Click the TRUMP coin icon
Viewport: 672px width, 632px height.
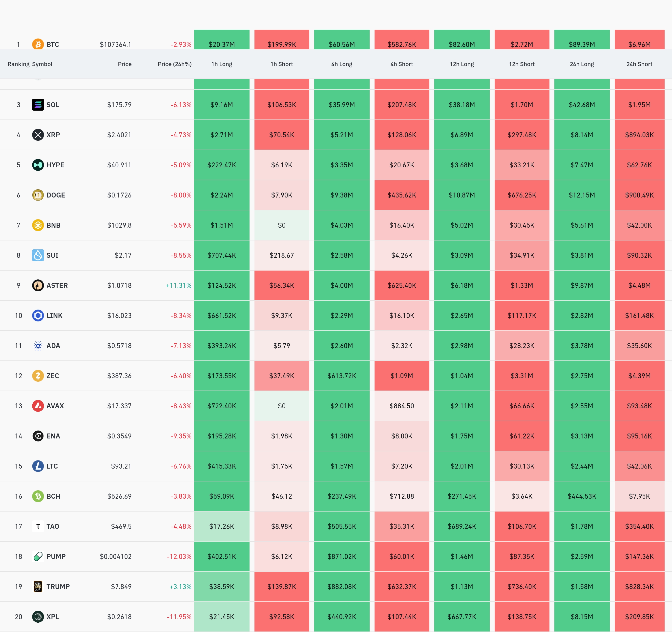38,586
